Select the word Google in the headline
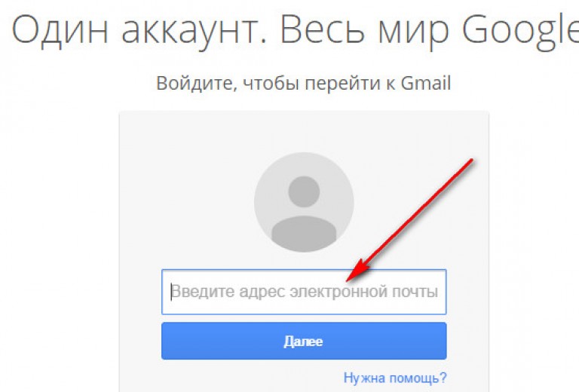Viewport: 579px width, 392px height. [x=521, y=31]
